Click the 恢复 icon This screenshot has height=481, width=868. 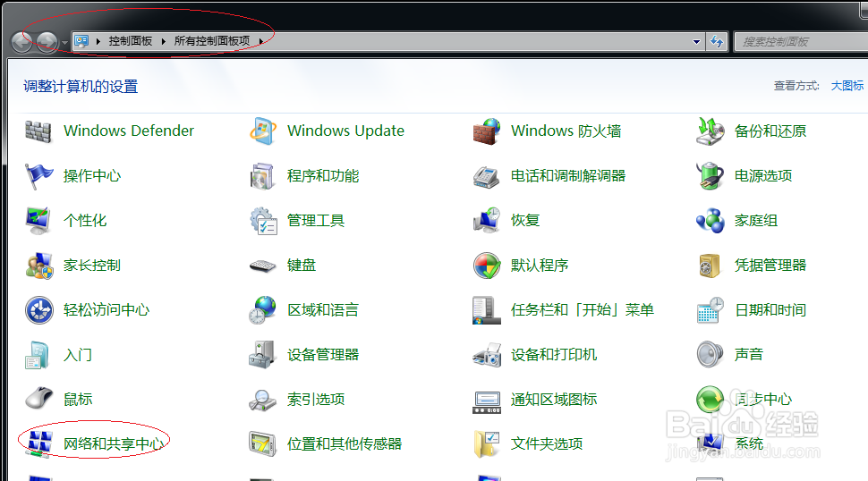487,221
